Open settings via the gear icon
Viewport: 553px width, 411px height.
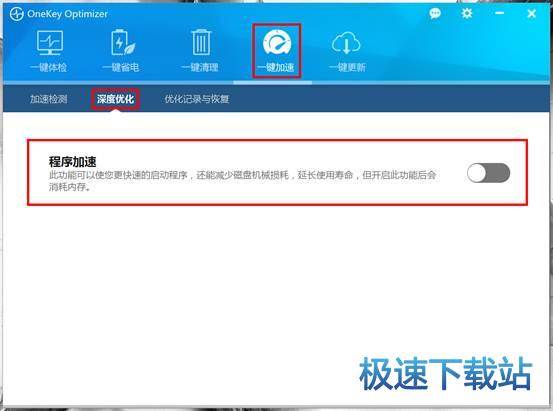point(467,13)
